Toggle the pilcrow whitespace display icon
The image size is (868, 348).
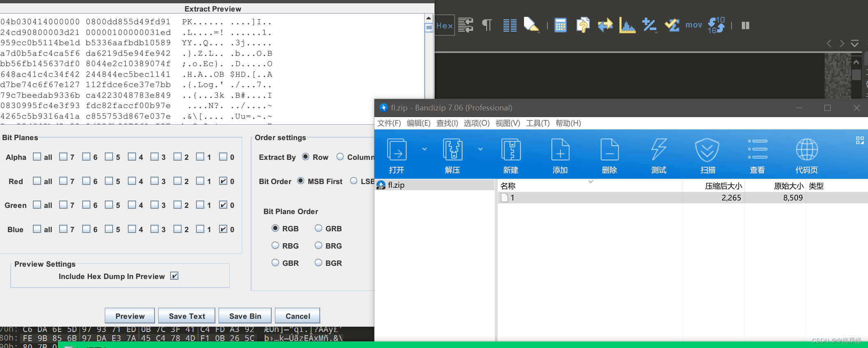pos(487,25)
